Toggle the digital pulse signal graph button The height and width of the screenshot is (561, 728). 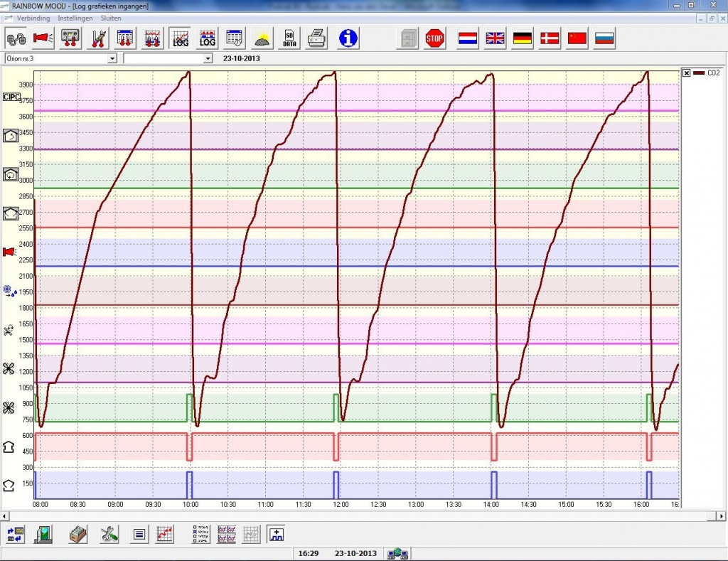click(x=276, y=533)
